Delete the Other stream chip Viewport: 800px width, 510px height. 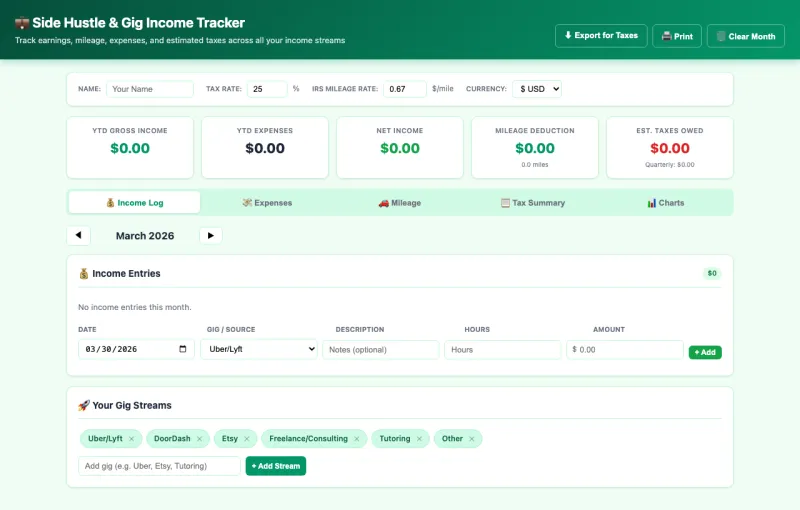point(472,439)
